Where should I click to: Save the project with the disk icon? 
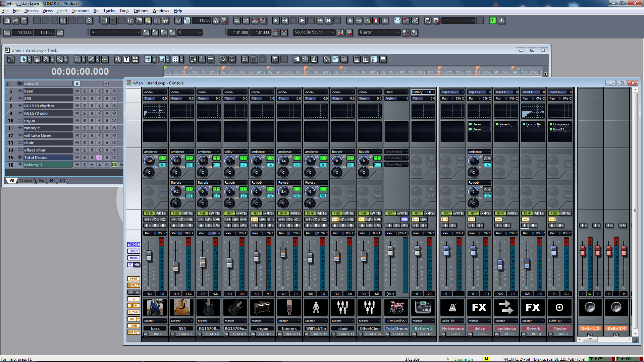24,20
